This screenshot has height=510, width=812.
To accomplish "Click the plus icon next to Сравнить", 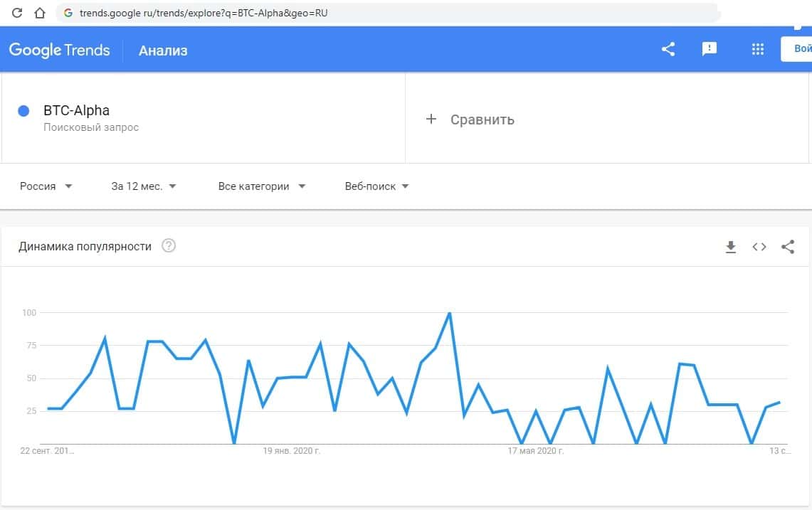I will 431,119.
